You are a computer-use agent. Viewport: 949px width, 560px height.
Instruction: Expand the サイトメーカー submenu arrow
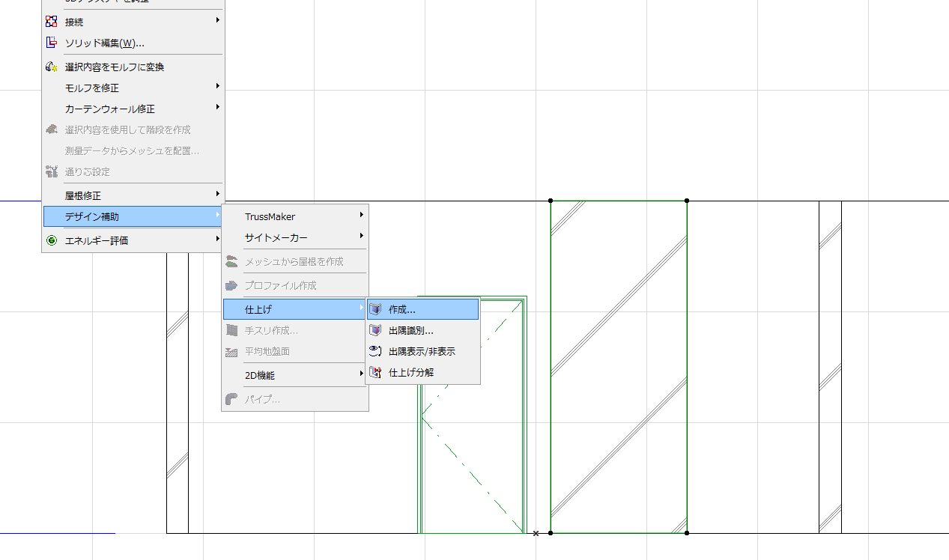[x=361, y=236]
